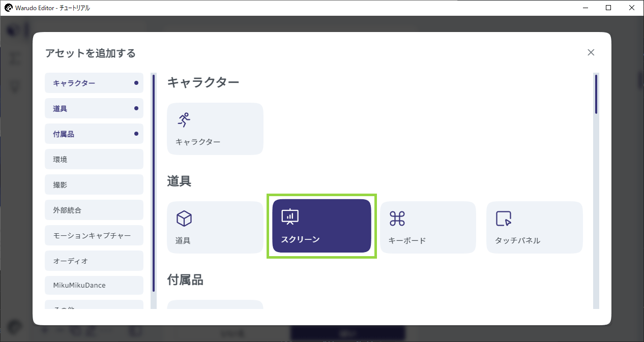Click the 道具 section heading in the asset list
The height and width of the screenshot is (342, 644).
[x=179, y=181]
